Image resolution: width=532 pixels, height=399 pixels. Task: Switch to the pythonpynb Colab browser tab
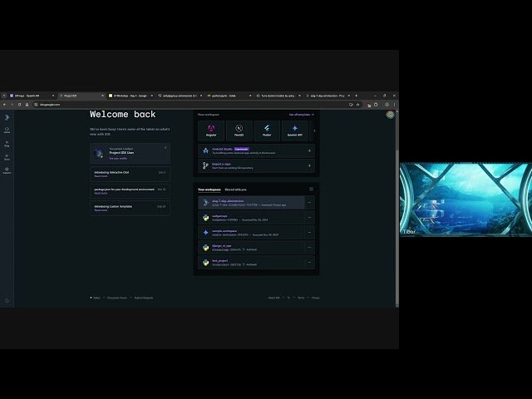[x=229, y=96]
